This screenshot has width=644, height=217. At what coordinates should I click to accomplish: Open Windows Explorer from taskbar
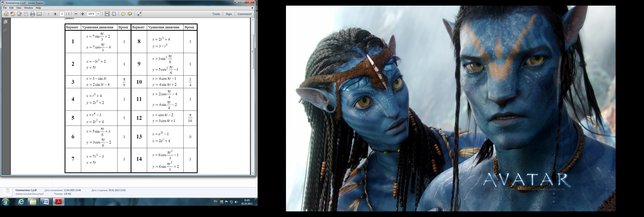click(x=33, y=202)
